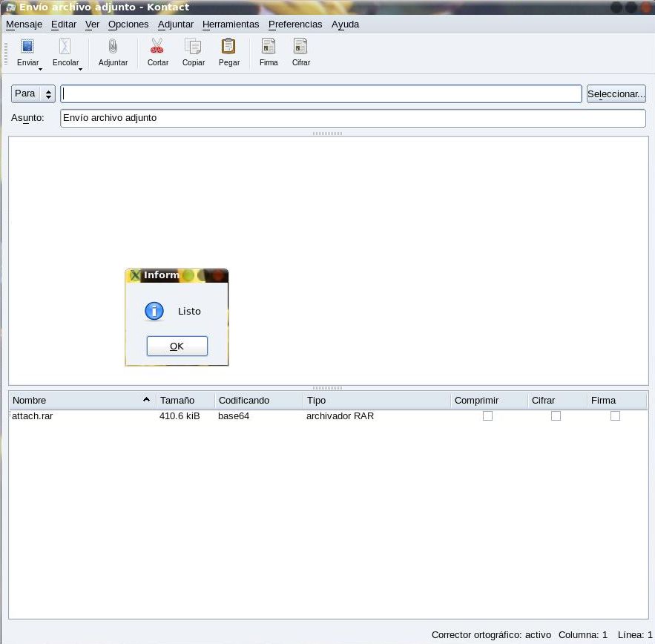
Task: Open the Mensaje menu
Action: click(24, 24)
